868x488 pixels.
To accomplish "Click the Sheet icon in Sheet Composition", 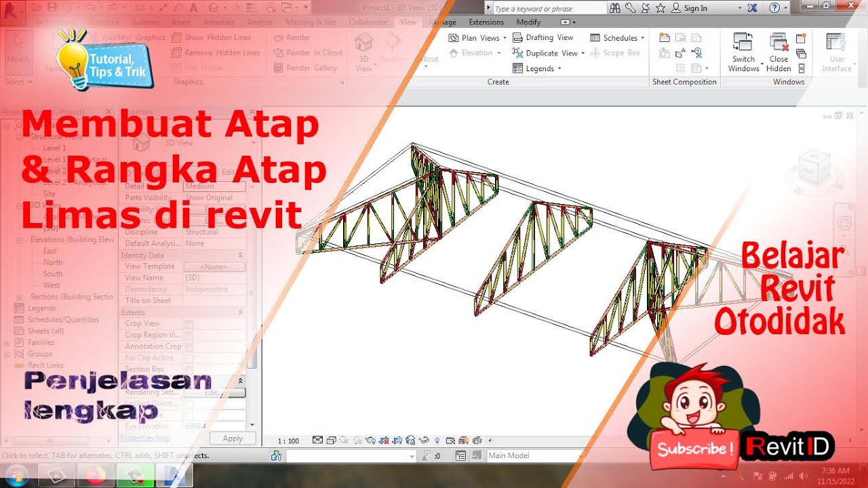I will pos(665,38).
